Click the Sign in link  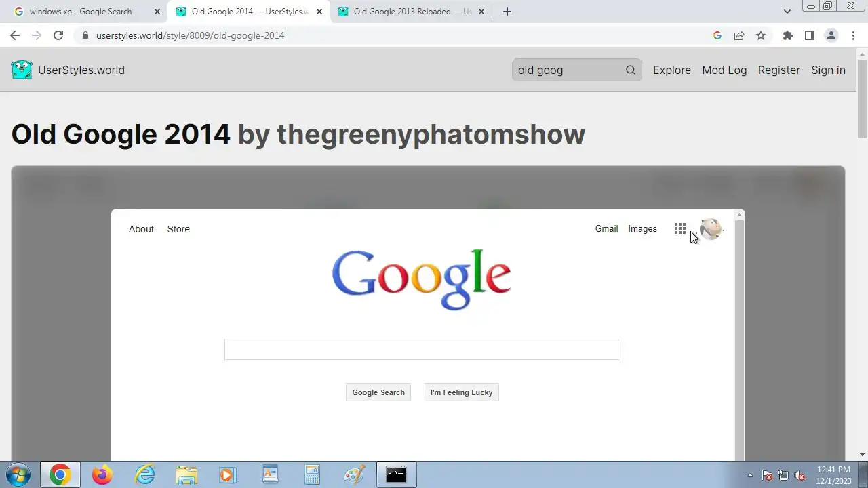pos(828,70)
